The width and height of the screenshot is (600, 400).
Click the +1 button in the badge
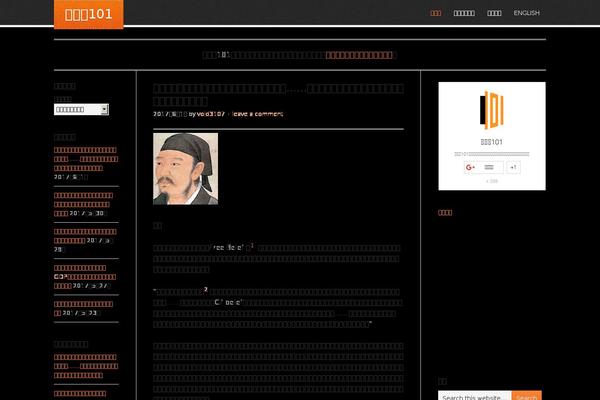click(x=514, y=167)
